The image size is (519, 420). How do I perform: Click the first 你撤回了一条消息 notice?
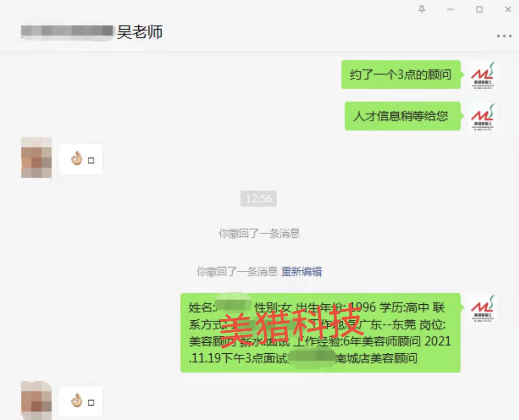tap(259, 233)
